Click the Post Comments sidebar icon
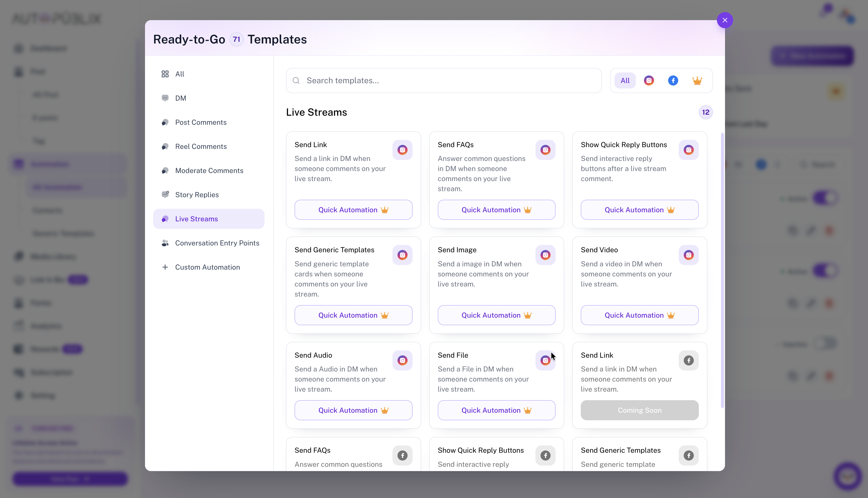The image size is (868, 498). tap(165, 122)
